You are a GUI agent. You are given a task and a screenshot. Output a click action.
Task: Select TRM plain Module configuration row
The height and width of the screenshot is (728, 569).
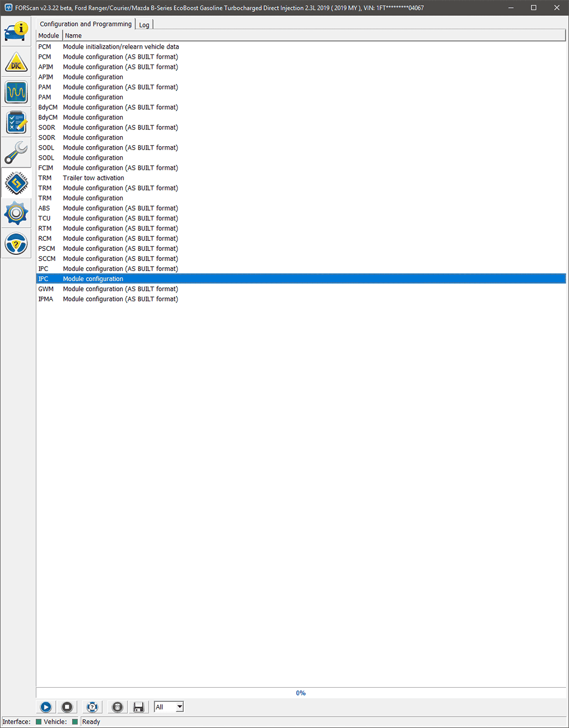[x=301, y=198]
